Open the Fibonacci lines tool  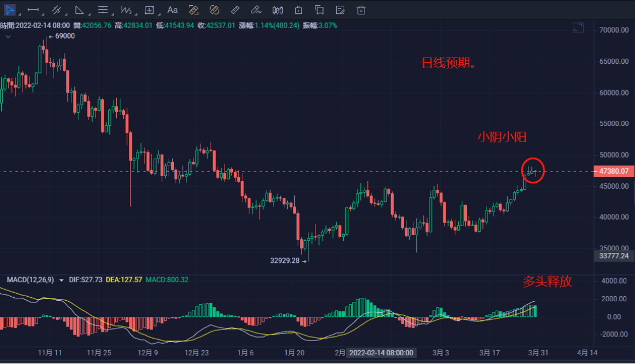[103, 10]
